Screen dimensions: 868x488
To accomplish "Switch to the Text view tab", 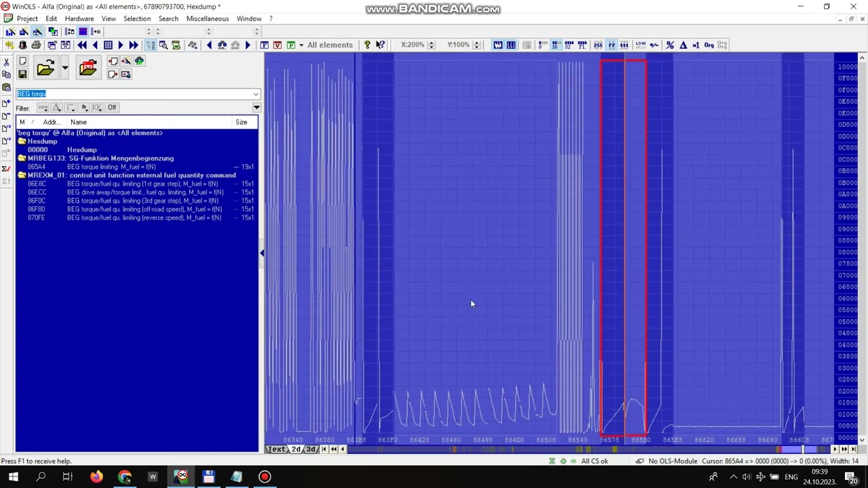I will 276,449.
